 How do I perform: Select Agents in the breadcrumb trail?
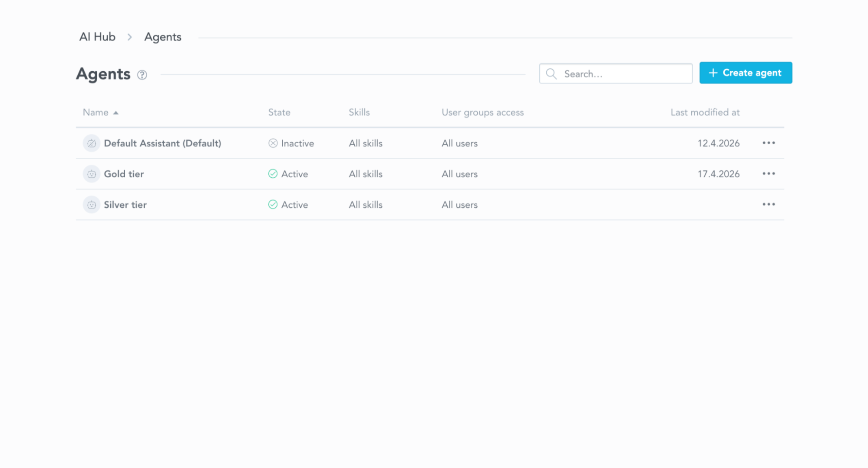(163, 37)
